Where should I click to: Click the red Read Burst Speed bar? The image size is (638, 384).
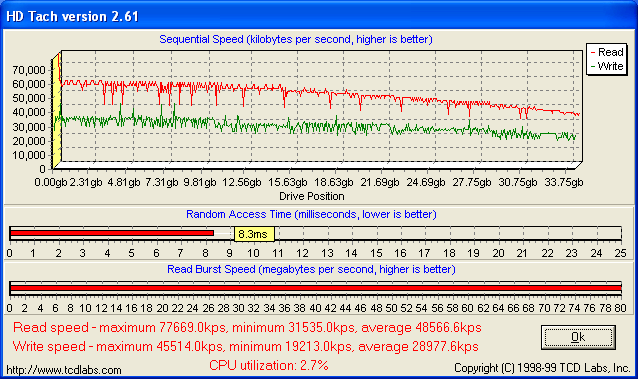316,288
